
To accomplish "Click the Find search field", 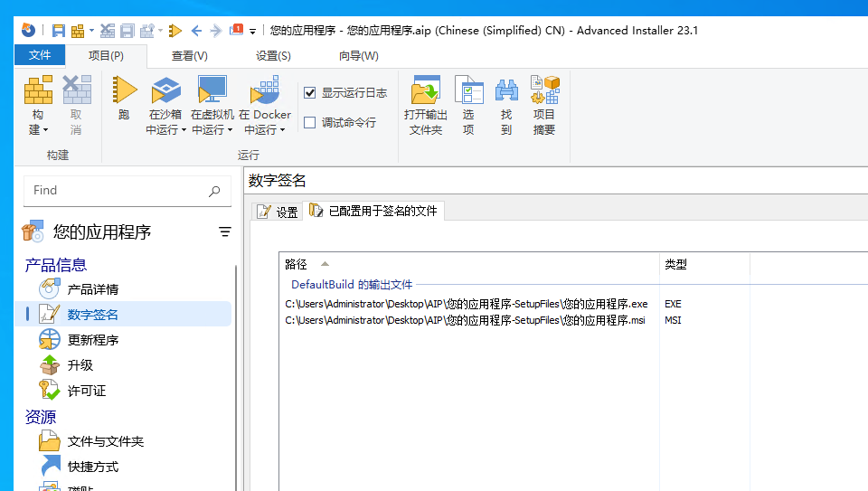I will [127, 191].
